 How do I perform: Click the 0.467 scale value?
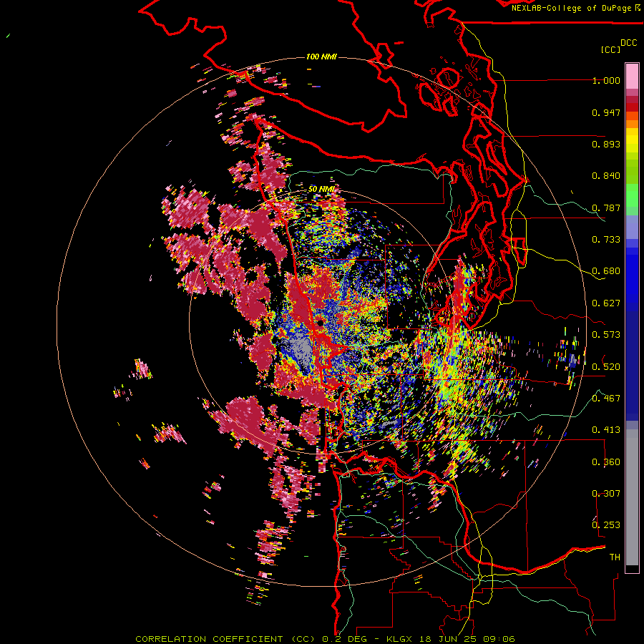coord(606,398)
